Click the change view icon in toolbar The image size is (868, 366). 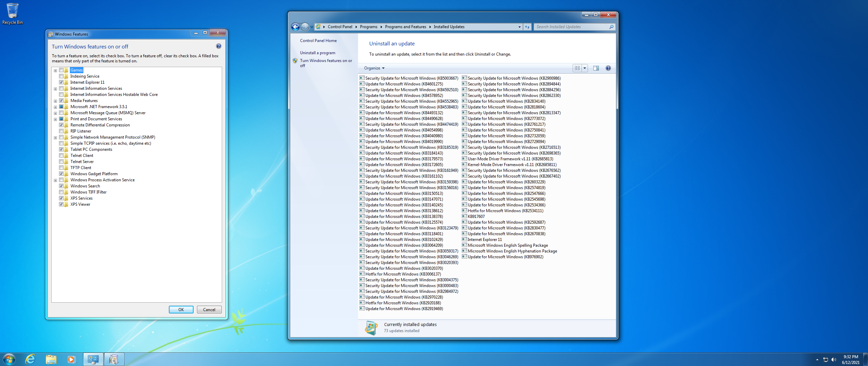577,68
